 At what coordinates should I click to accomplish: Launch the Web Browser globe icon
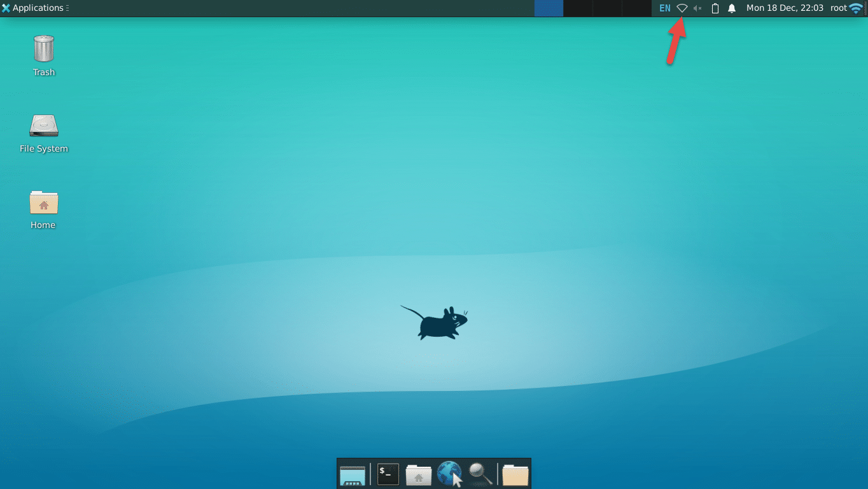(449, 474)
